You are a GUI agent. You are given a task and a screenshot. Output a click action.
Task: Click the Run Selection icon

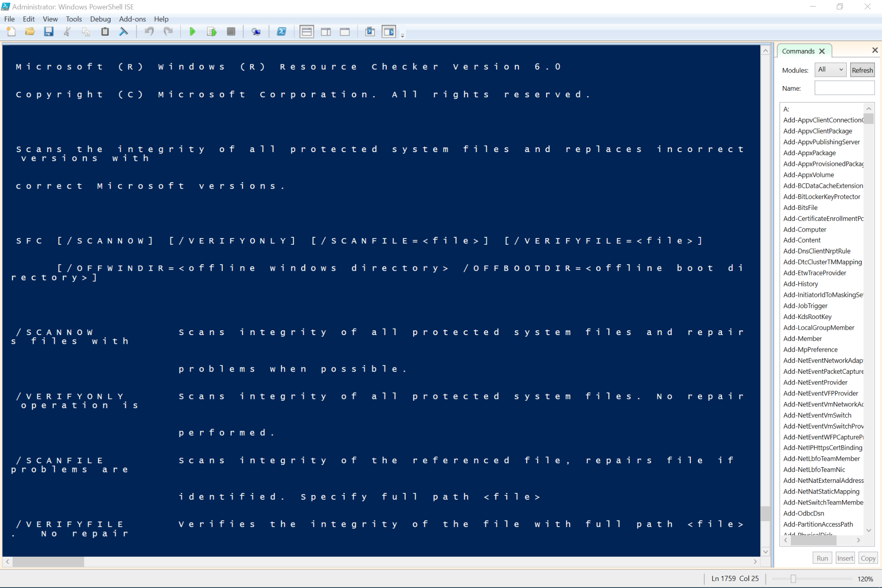point(210,31)
